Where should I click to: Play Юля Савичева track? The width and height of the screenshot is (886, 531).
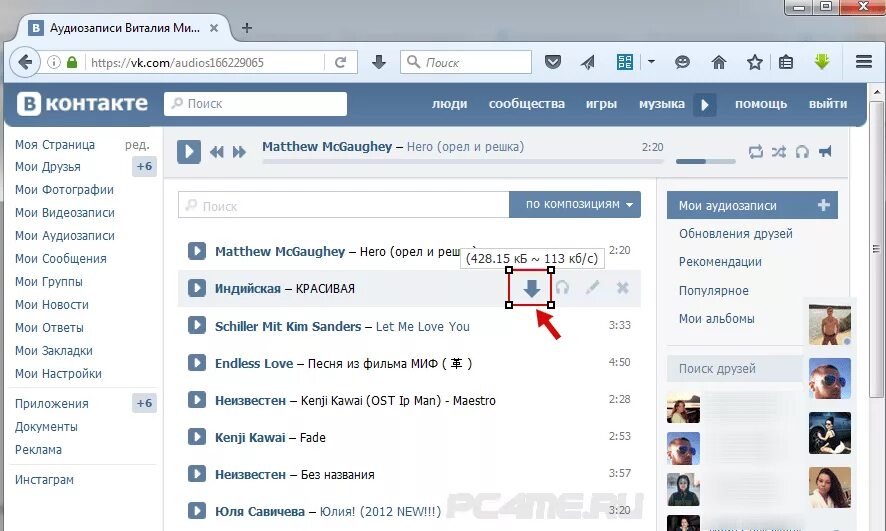click(x=197, y=511)
